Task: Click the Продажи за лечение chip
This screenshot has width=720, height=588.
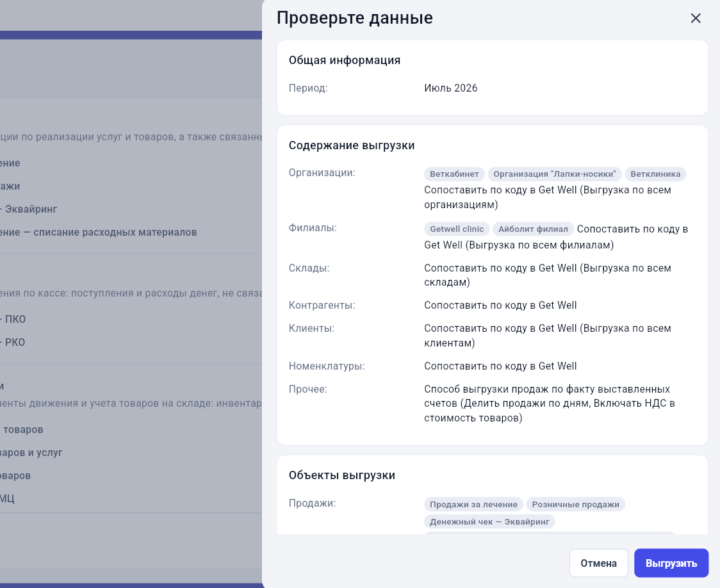Action: tap(473, 505)
